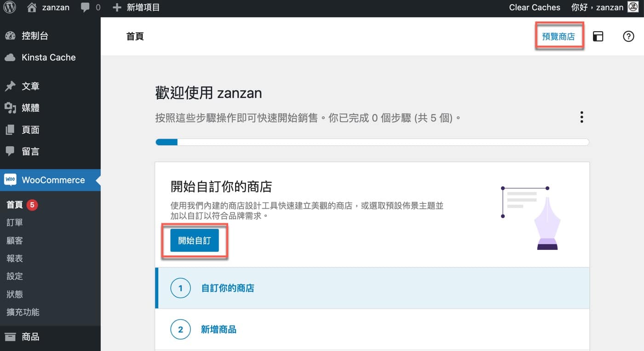This screenshot has width=644, height=351.
Task: Open the 訂單 orders submenu
Action: pyautogui.click(x=15, y=223)
